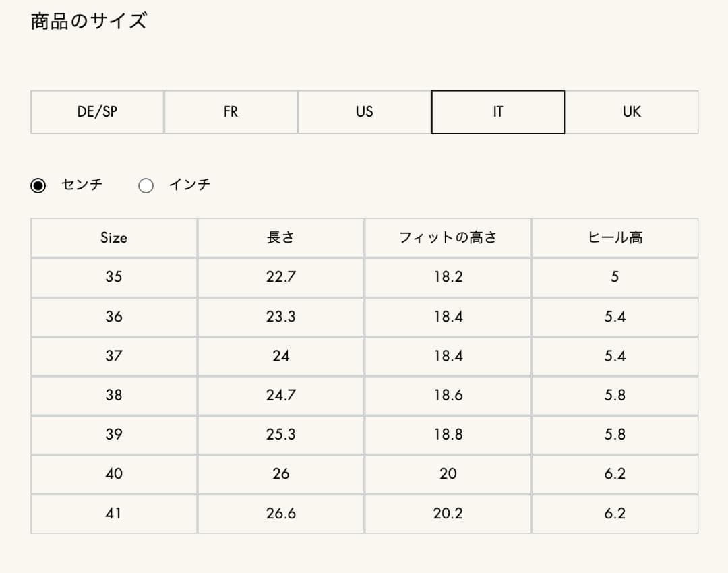
Task: Select size 35 in the table
Action: click(113, 277)
